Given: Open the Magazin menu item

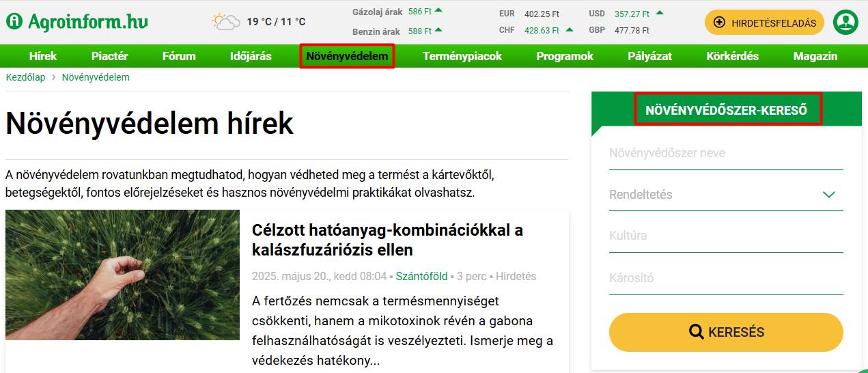Looking at the screenshot, I should click(815, 56).
